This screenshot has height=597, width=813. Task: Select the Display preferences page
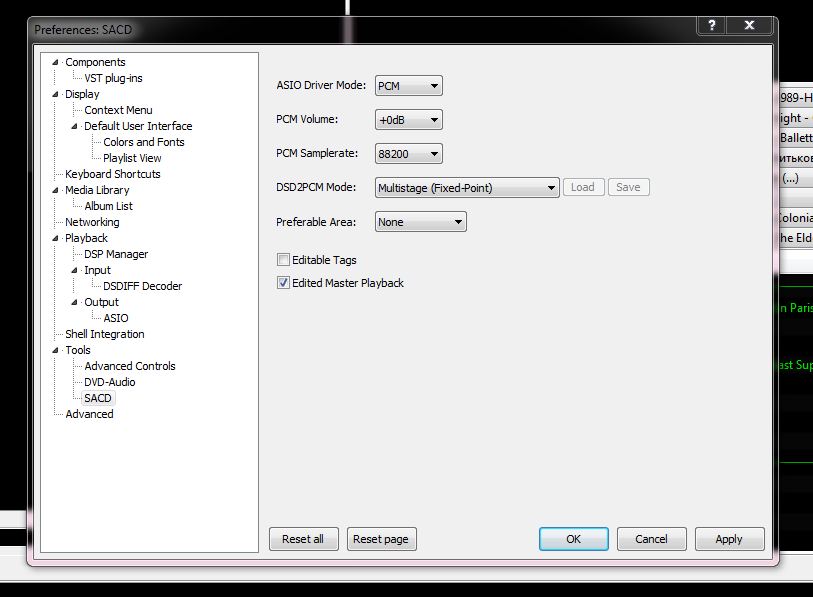click(x=82, y=94)
